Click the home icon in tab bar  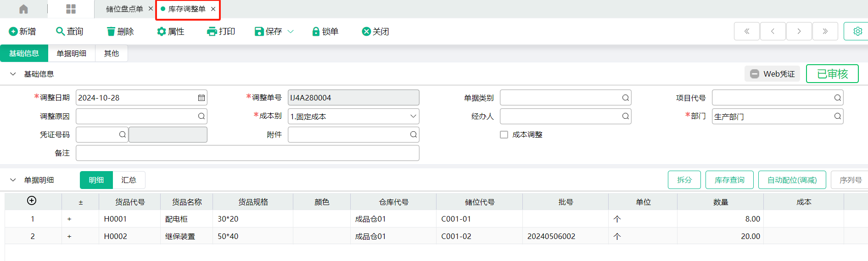23,9
